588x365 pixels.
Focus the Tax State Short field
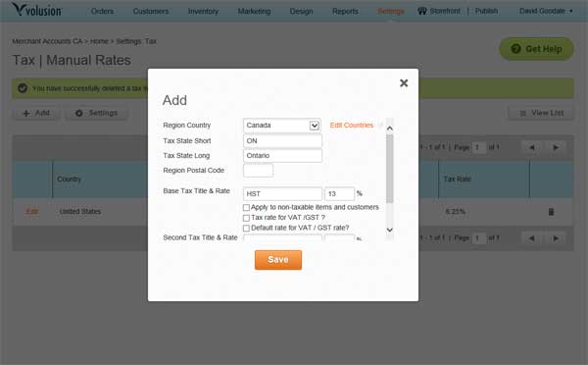pyautogui.click(x=282, y=141)
